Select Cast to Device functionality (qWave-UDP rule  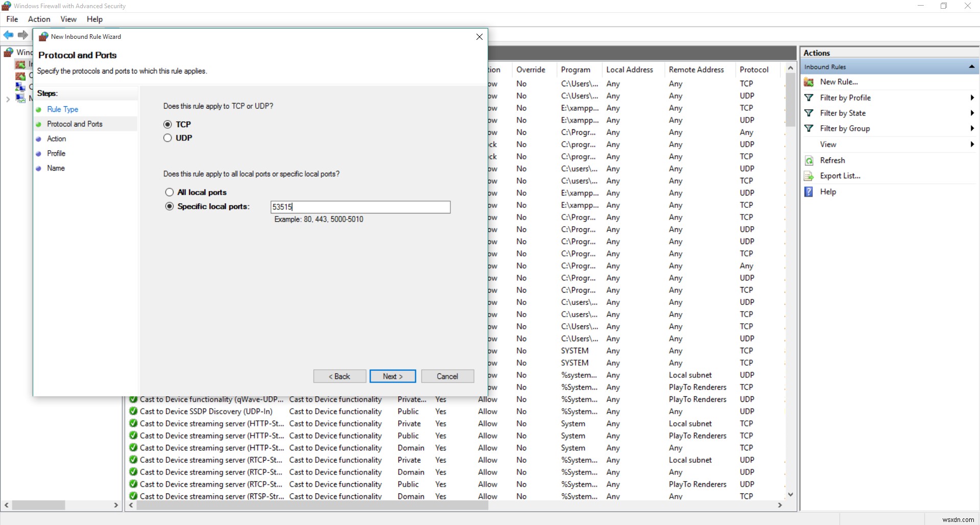(211, 399)
